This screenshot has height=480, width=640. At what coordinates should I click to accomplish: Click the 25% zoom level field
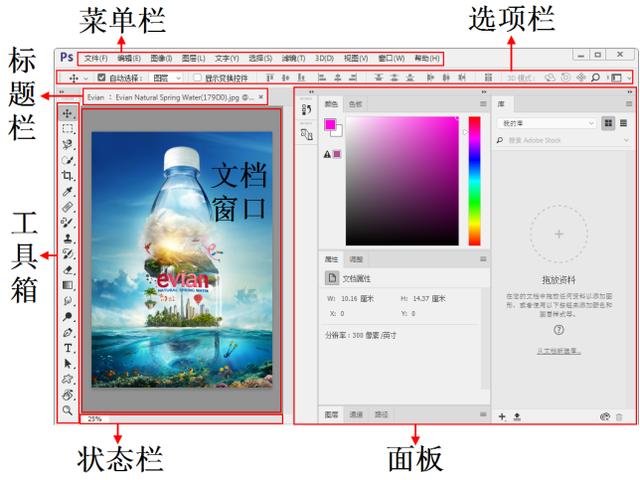click(95, 419)
